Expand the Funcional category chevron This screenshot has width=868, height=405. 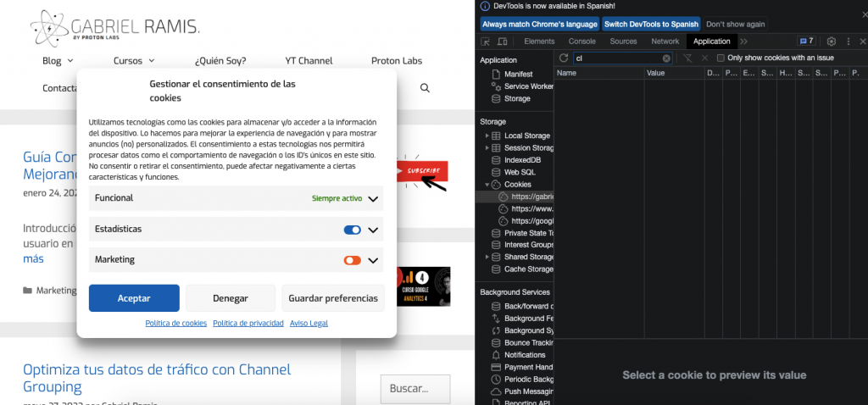click(x=373, y=199)
